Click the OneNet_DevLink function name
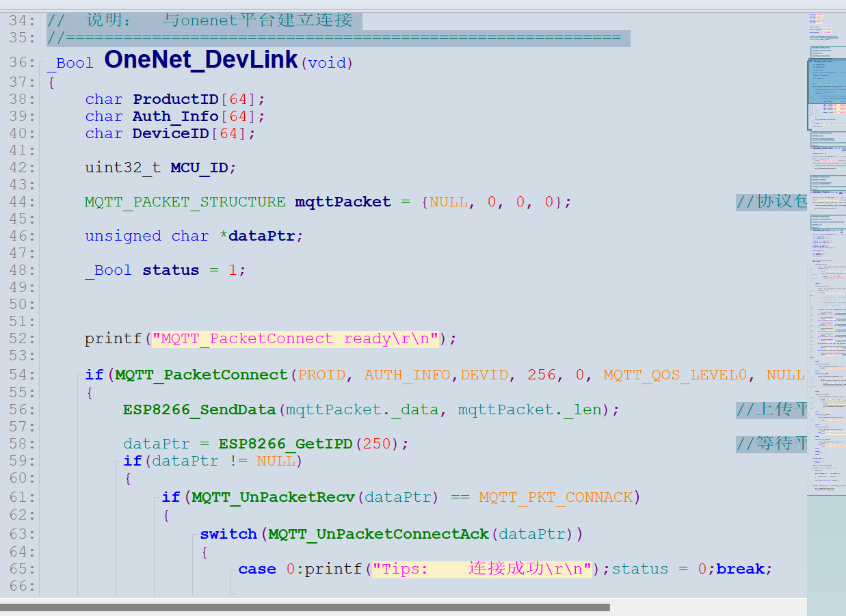This screenshot has width=846, height=616. pos(201,60)
